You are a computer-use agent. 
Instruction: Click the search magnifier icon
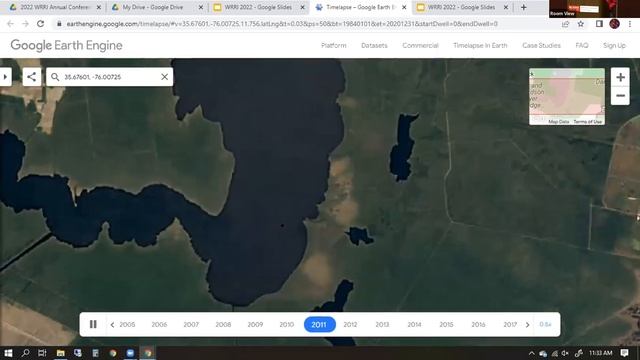(x=55, y=77)
